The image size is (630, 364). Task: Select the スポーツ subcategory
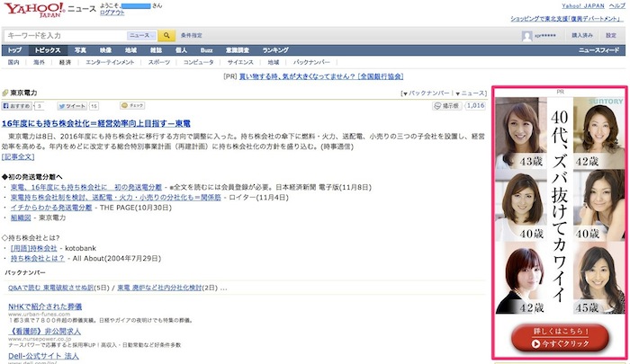pyautogui.click(x=159, y=62)
